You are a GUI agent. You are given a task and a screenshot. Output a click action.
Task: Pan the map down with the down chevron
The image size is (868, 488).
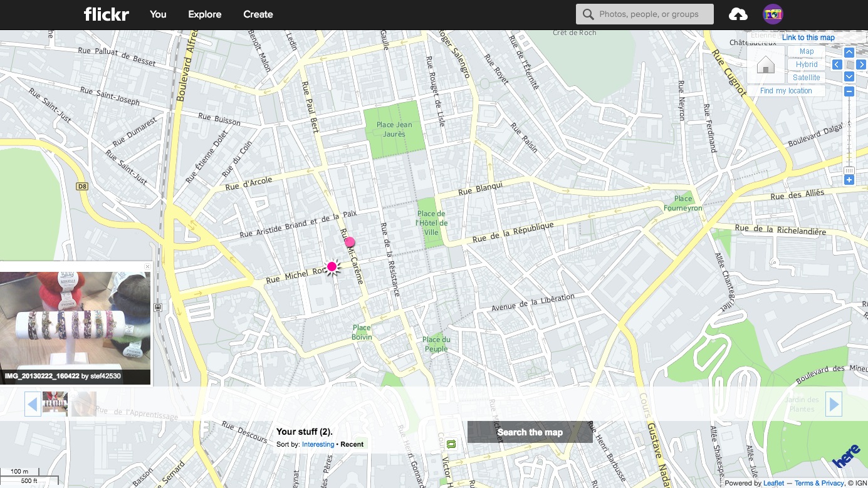pos(849,76)
